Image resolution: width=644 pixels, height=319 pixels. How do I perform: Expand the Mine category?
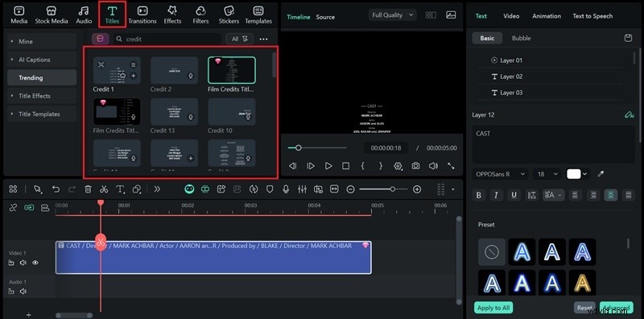click(42, 42)
